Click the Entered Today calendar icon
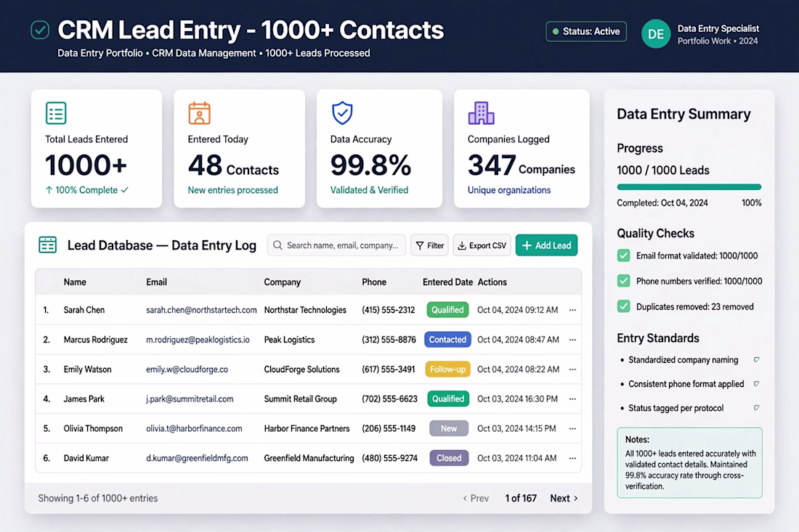The image size is (799, 532). pos(199,113)
